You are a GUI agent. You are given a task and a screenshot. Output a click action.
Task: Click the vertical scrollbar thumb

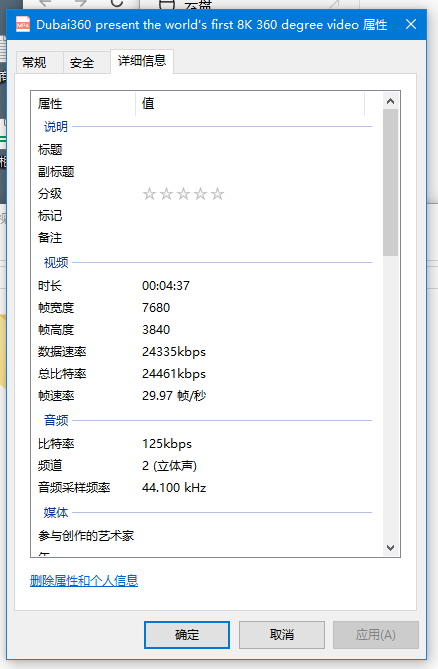pos(390,183)
